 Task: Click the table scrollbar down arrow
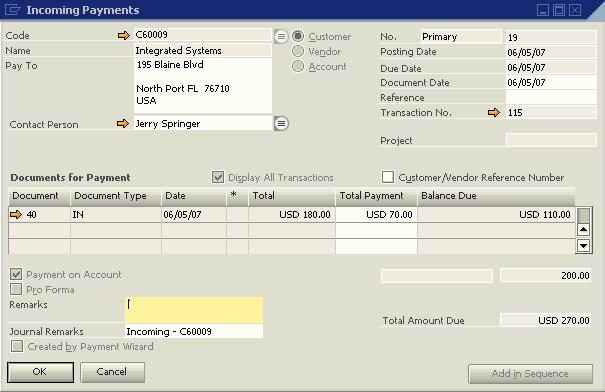(583, 245)
